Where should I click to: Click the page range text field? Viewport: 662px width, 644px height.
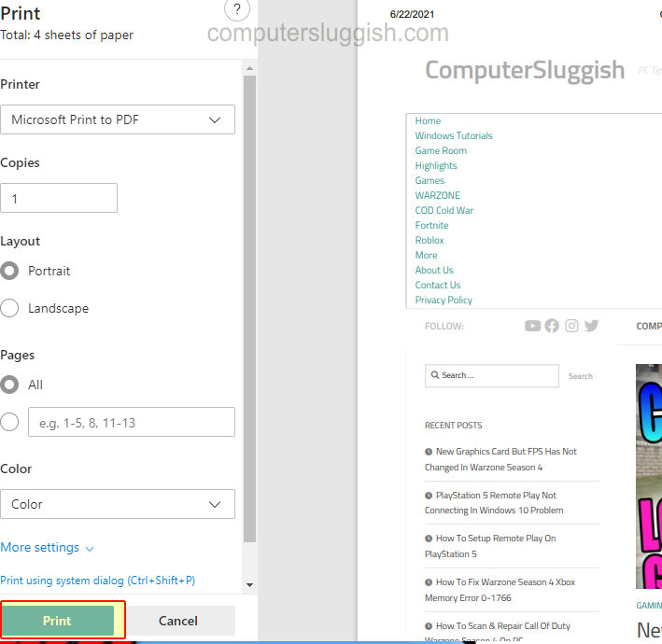click(132, 422)
